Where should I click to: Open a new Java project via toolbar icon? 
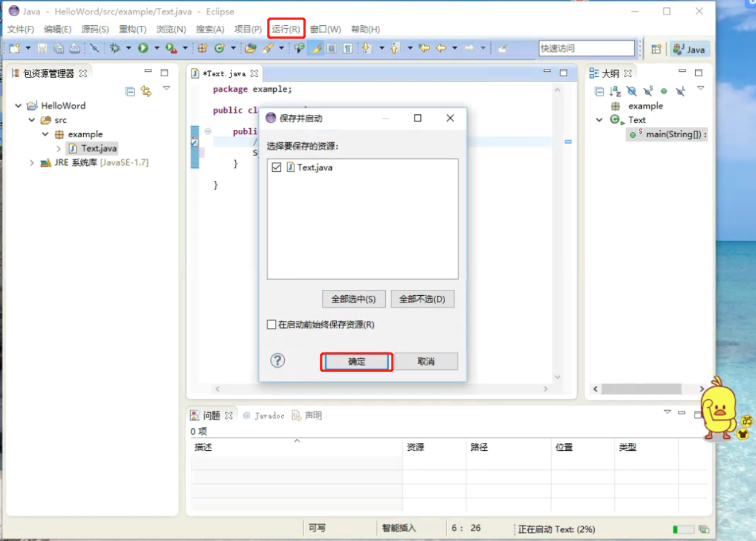point(201,48)
